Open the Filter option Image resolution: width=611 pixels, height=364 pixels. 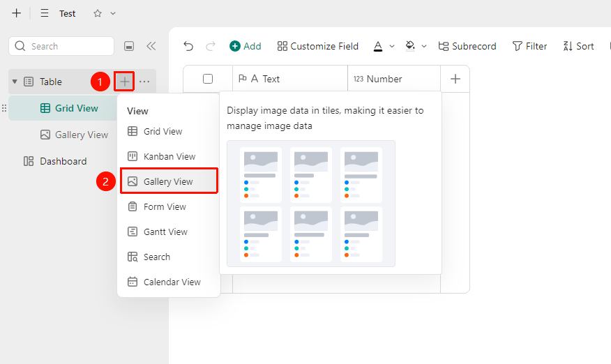[529, 46]
